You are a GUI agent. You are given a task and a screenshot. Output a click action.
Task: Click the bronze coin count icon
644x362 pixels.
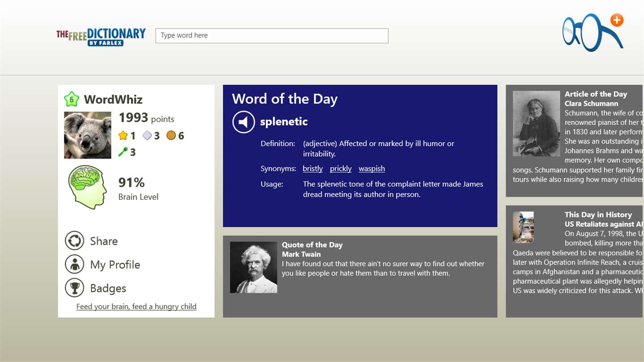(x=171, y=135)
